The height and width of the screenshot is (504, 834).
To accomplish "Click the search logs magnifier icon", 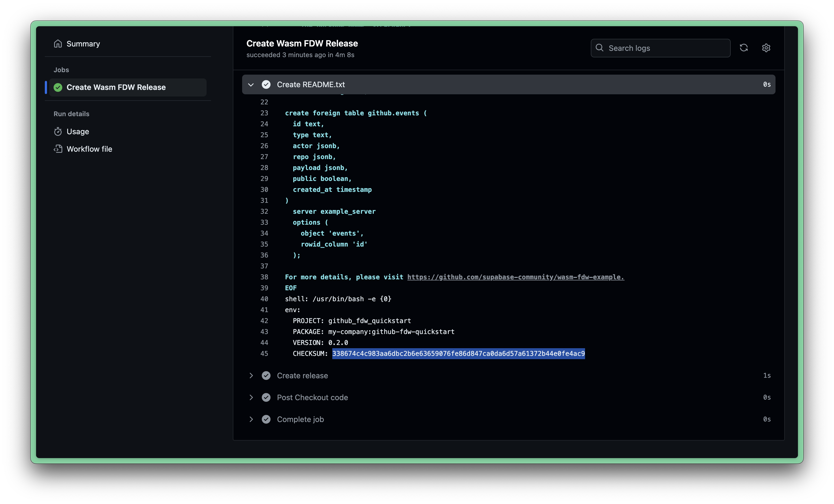I will pyautogui.click(x=599, y=48).
